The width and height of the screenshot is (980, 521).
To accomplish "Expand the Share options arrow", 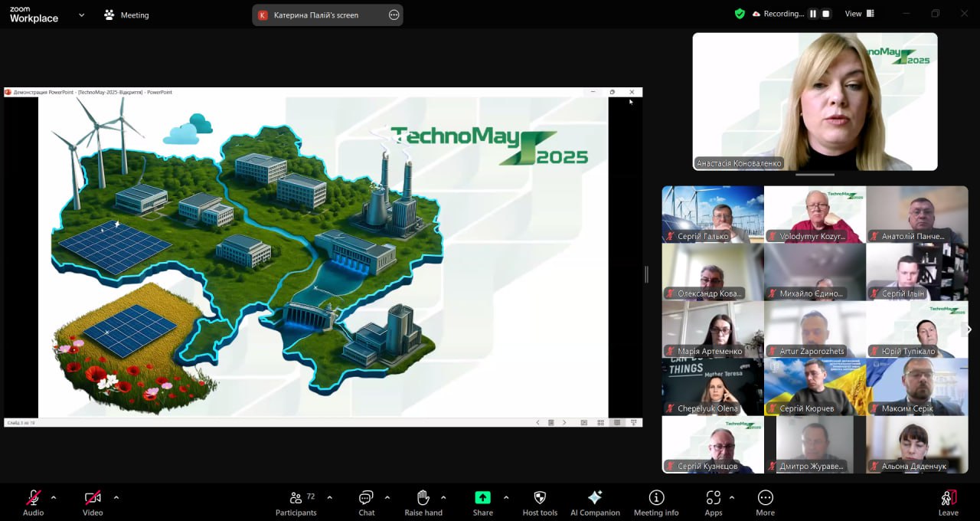I will pos(506,497).
